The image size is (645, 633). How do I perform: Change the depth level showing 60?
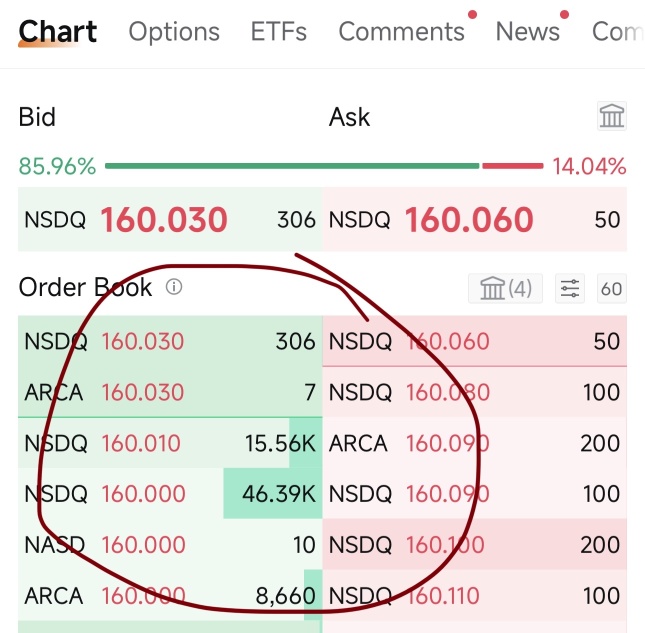pyautogui.click(x=612, y=288)
